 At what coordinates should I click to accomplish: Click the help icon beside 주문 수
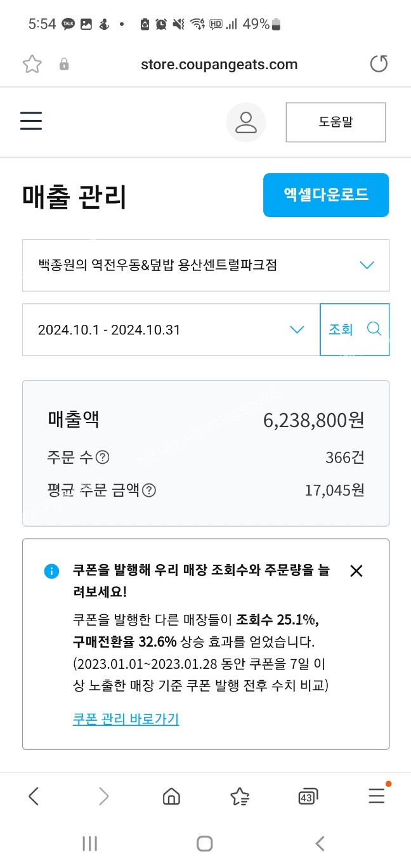click(x=102, y=457)
